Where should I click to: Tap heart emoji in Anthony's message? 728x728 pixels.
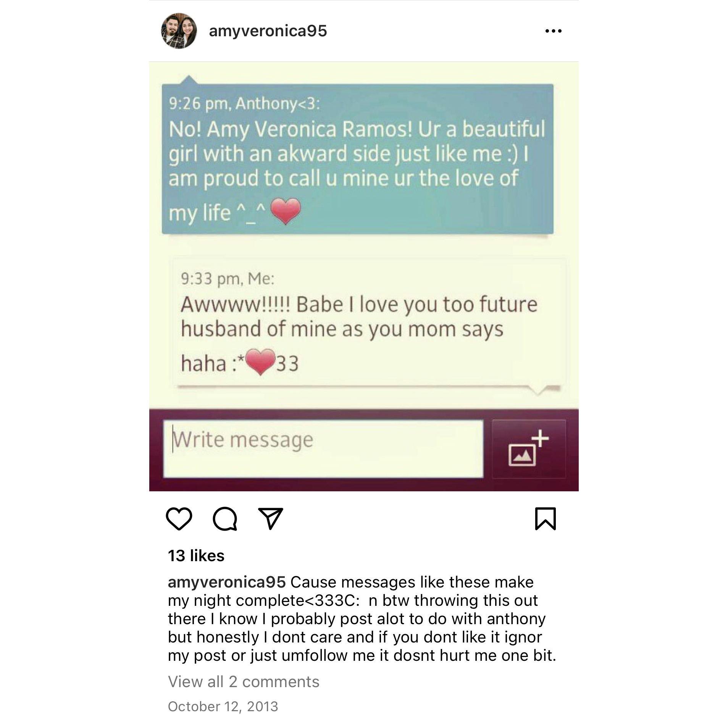click(x=286, y=211)
